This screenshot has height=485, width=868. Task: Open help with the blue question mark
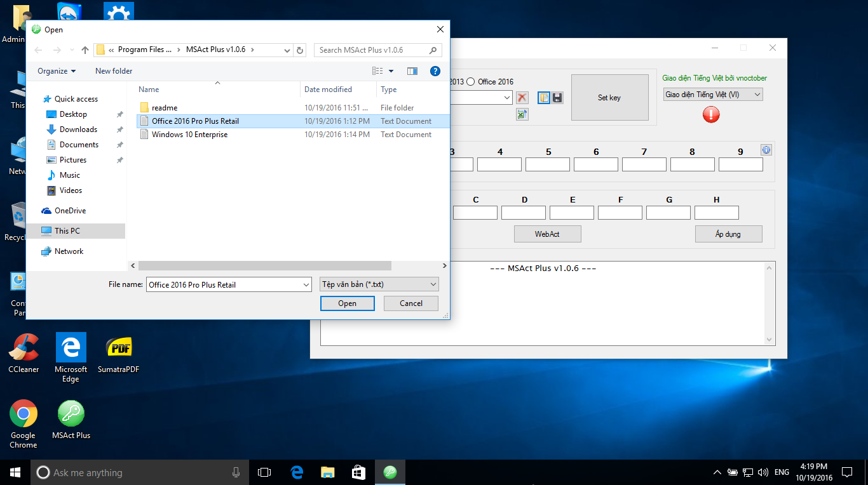click(435, 71)
